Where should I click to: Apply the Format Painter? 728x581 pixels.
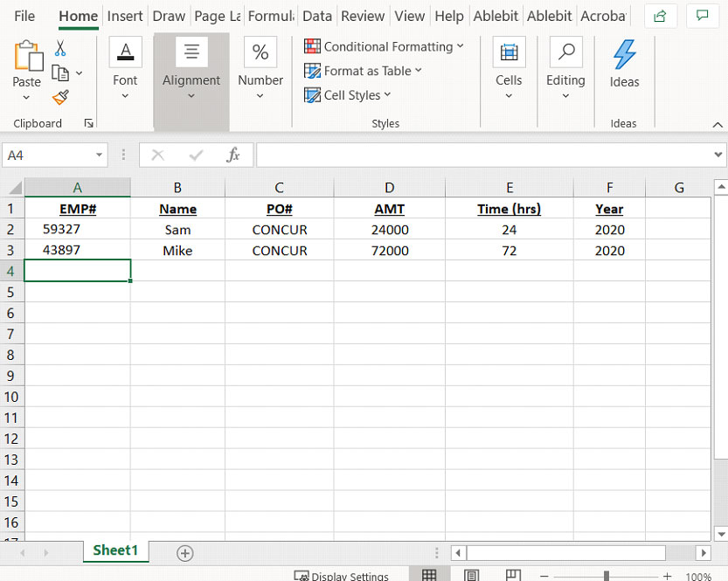(59, 98)
